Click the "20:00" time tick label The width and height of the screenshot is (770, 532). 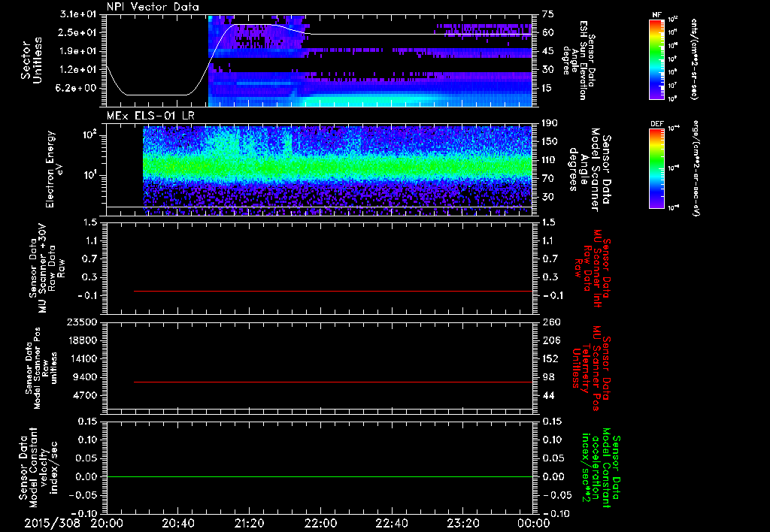(107, 523)
